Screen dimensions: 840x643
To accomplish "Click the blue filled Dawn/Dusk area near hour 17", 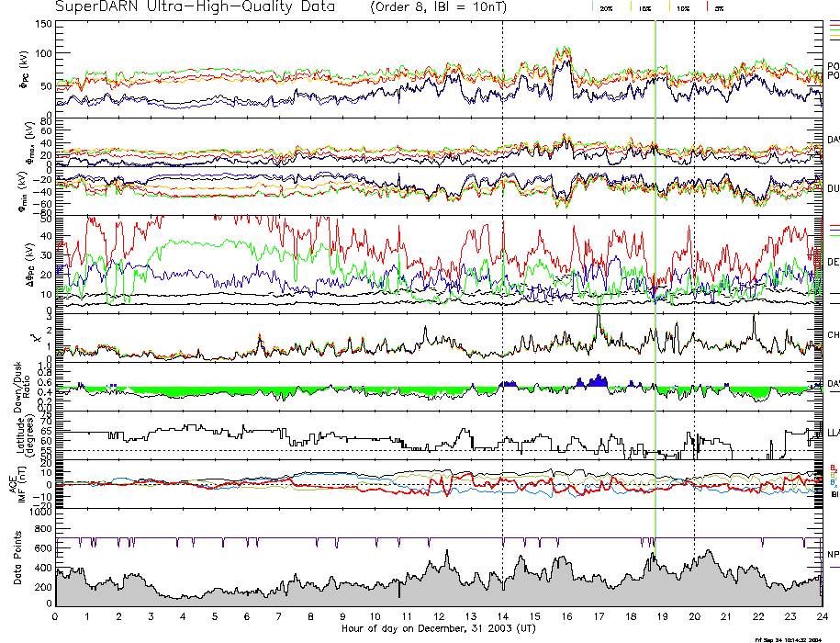I will coord(592,381).
